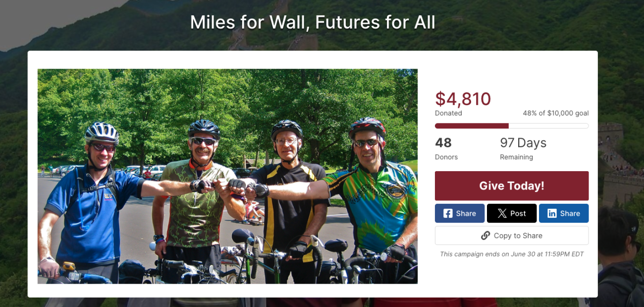Click the campaign title Miles for Wall
This screenshot has width=644, height=307.
313,22
